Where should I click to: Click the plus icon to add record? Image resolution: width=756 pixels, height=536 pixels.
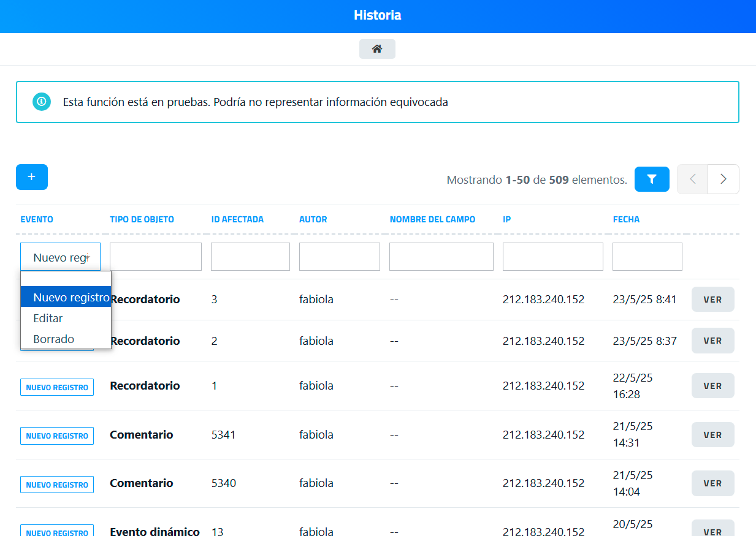(32, 177)
